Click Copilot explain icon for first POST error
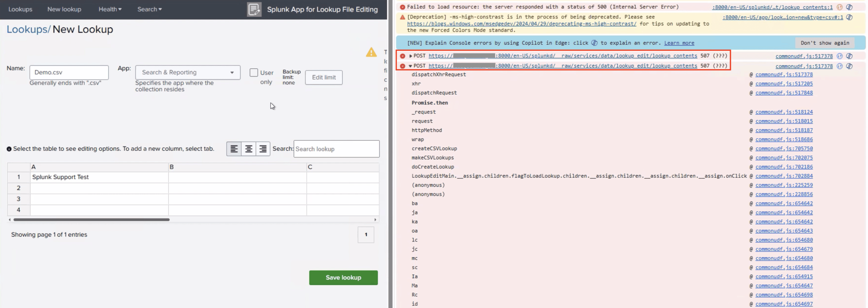The height and width of the screenshot is (308, 868). (x=849, y=56)
